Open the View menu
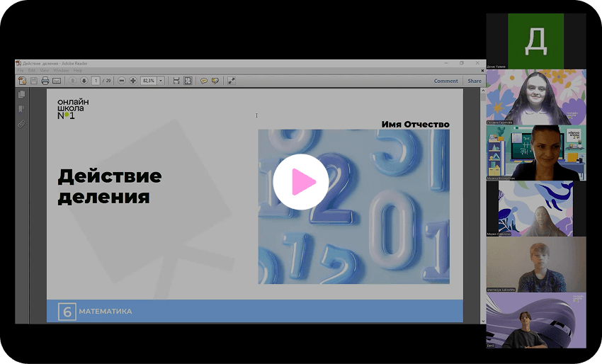Image resolution: width=602 pixels, height=364 pixels. (x=44, y=71)
